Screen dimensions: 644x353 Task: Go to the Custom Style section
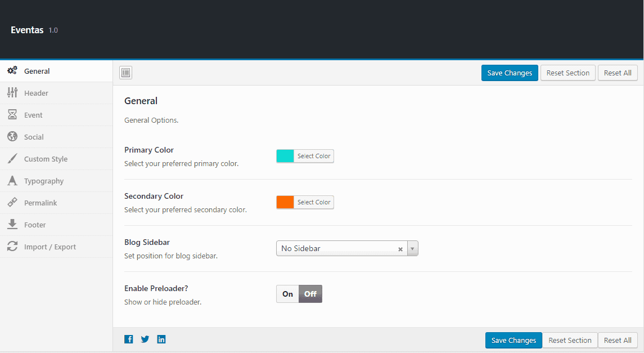[x=46, y=159]
